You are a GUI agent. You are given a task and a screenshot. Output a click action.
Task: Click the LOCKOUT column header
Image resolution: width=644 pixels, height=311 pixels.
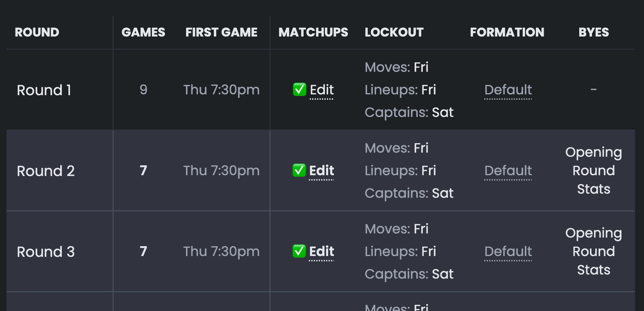(x=394, y=32)
